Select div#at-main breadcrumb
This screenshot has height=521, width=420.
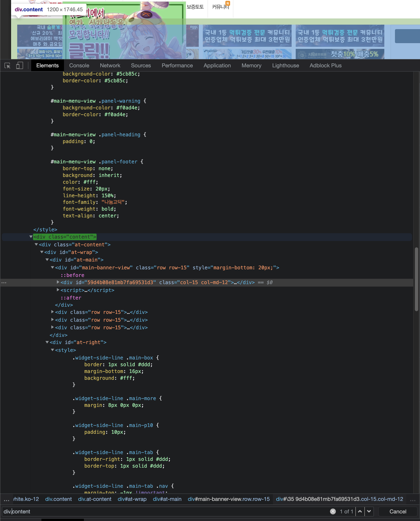click(167, 499)
